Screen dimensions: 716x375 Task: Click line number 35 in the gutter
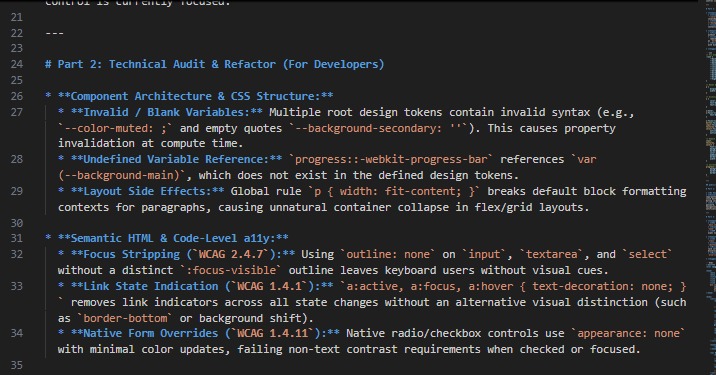(17, 365)
